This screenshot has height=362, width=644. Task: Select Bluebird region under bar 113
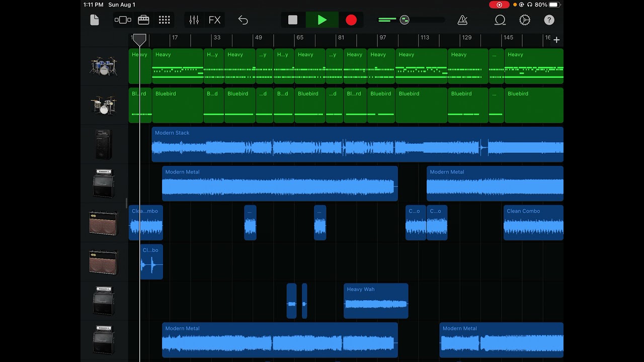421,105
